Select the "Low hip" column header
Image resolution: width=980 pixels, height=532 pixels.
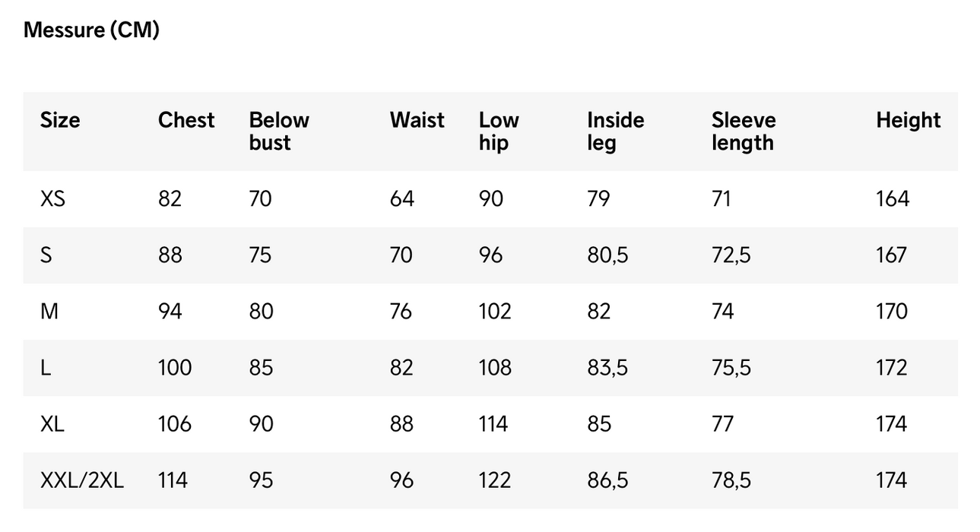click(x=499, y=131)
